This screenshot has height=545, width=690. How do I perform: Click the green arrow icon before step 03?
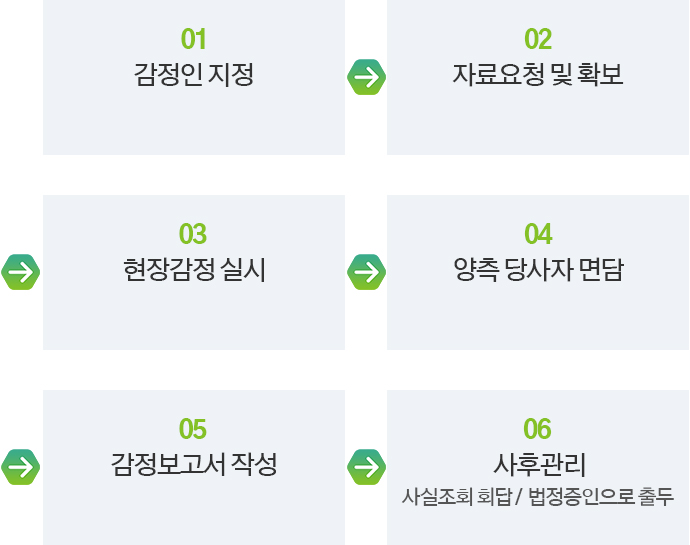click(x=21, y=272)
